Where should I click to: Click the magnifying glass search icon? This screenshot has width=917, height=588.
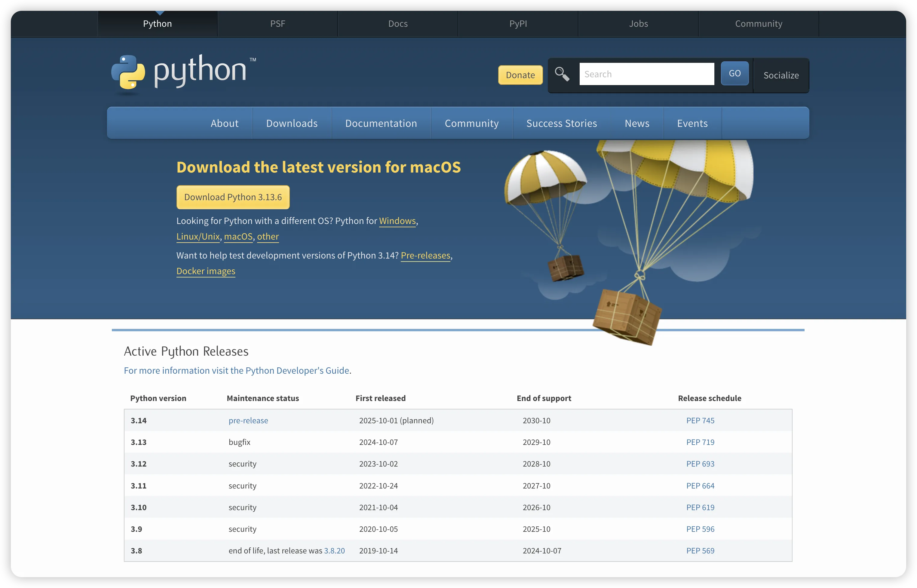point(562,74)
